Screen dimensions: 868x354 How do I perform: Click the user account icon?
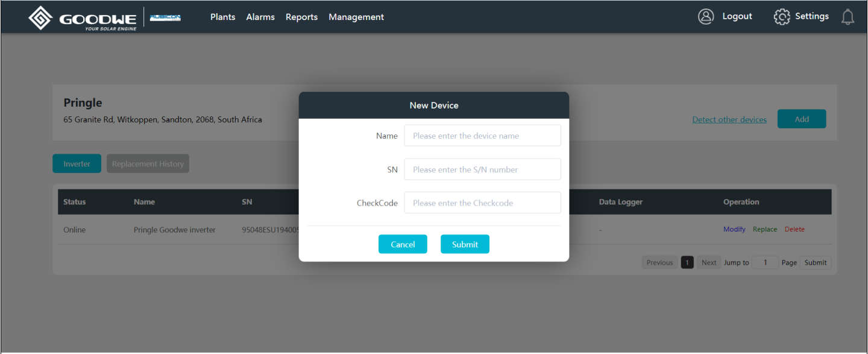pos(706,17)
